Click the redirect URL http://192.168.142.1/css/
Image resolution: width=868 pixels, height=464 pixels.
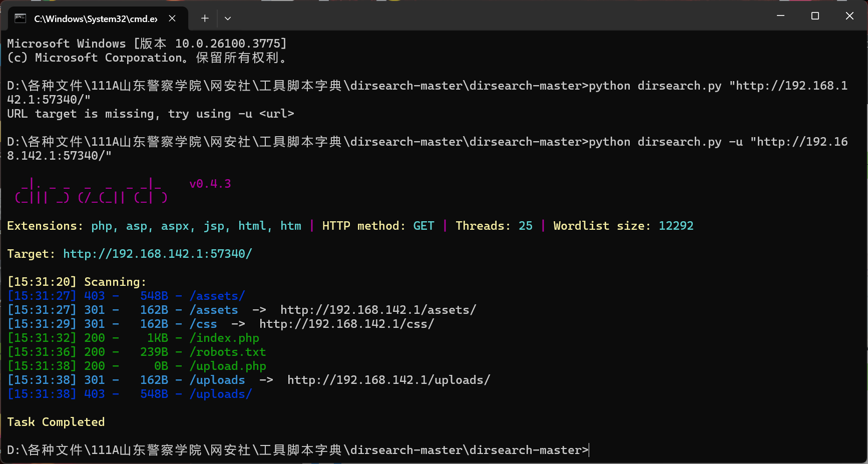coord(347,324)
